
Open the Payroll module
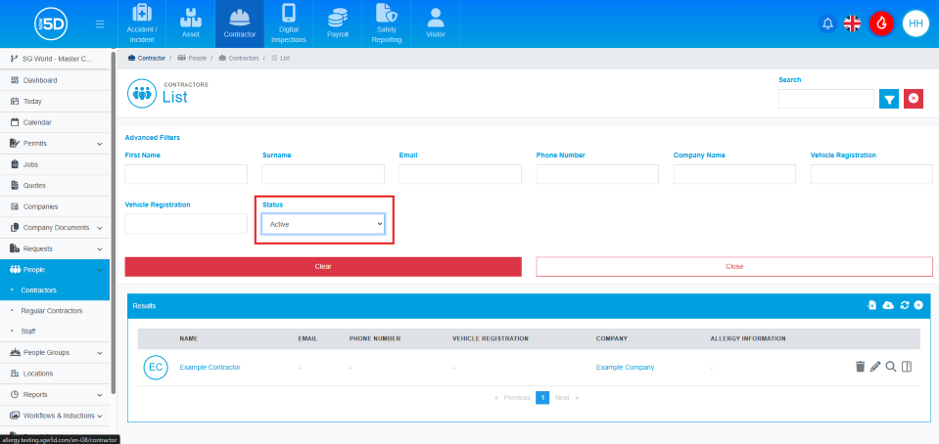tap(338, 24)
